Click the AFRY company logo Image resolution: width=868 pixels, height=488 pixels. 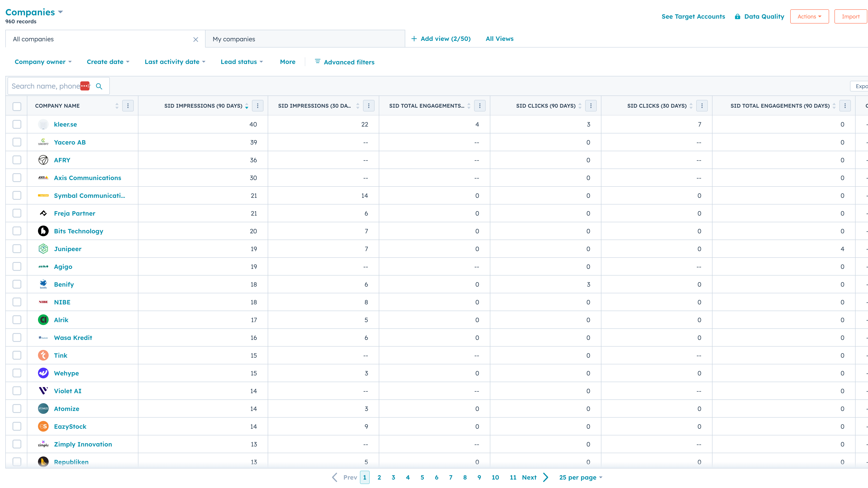pyautogui.click(x=43, y=160)
